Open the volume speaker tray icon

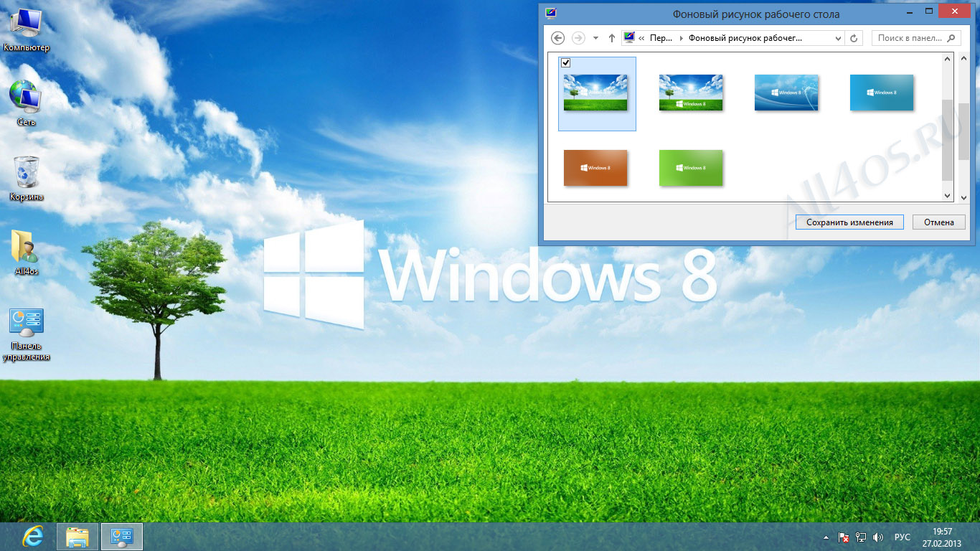(878, 537)
